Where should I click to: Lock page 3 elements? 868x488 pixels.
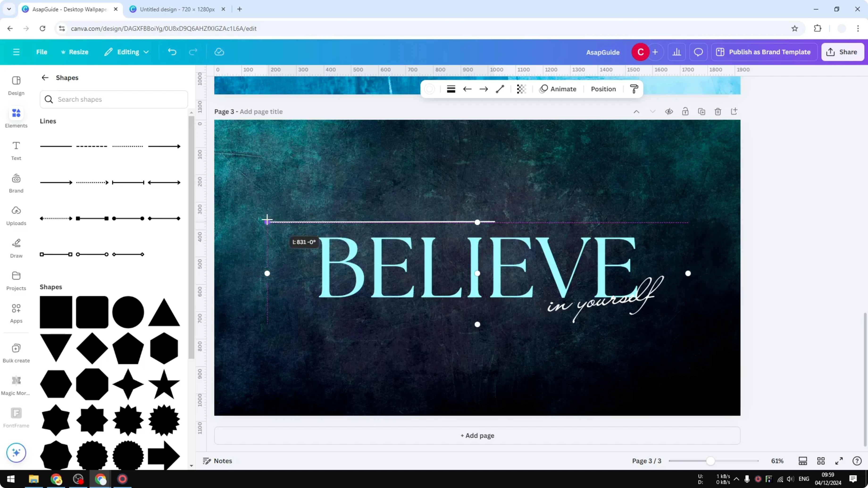click(x=685, y=112)
